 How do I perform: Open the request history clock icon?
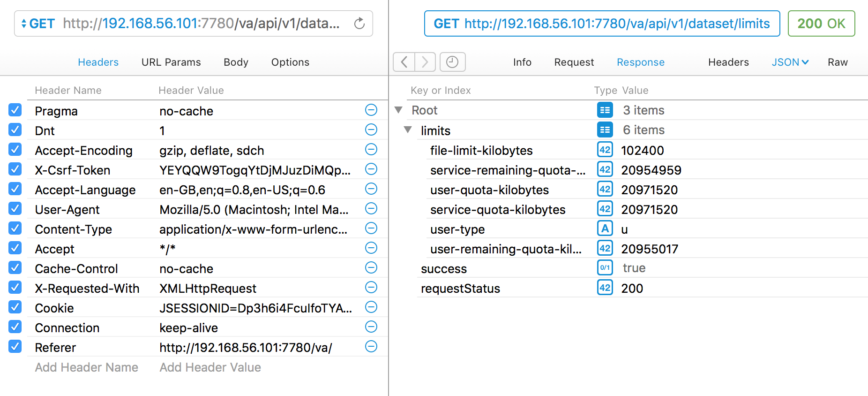(452, 62)
